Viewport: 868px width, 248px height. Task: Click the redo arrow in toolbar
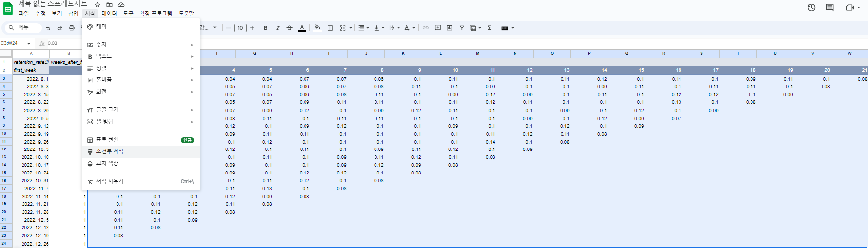(60, 28)
